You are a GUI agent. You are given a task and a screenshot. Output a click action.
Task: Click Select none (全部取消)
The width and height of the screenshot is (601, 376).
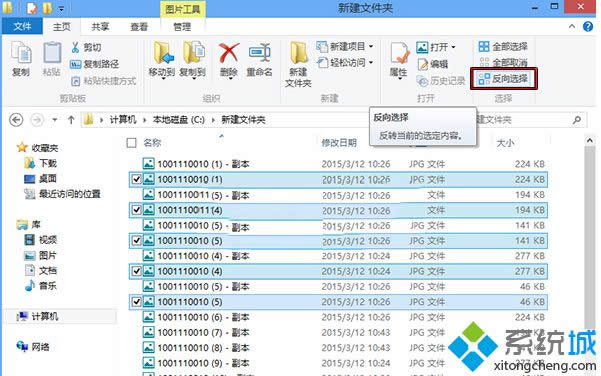pos(503,62)
